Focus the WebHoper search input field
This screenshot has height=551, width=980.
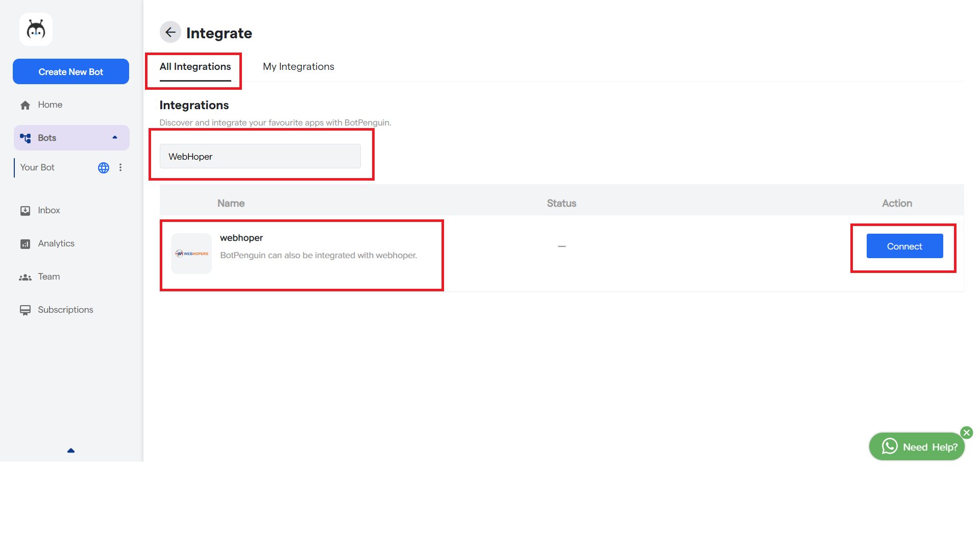(260, 157)
